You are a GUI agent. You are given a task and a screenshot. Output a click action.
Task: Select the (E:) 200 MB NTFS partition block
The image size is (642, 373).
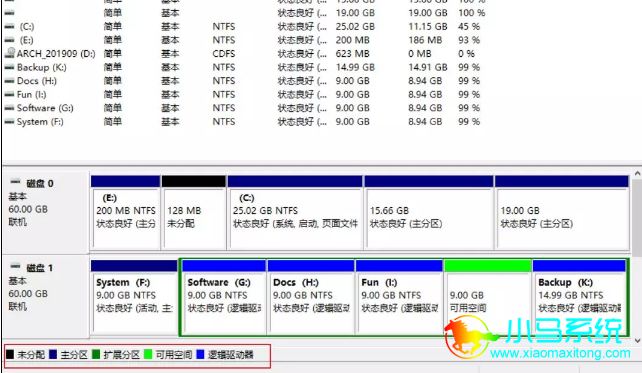pyautogui.click(x=125, y=212)
